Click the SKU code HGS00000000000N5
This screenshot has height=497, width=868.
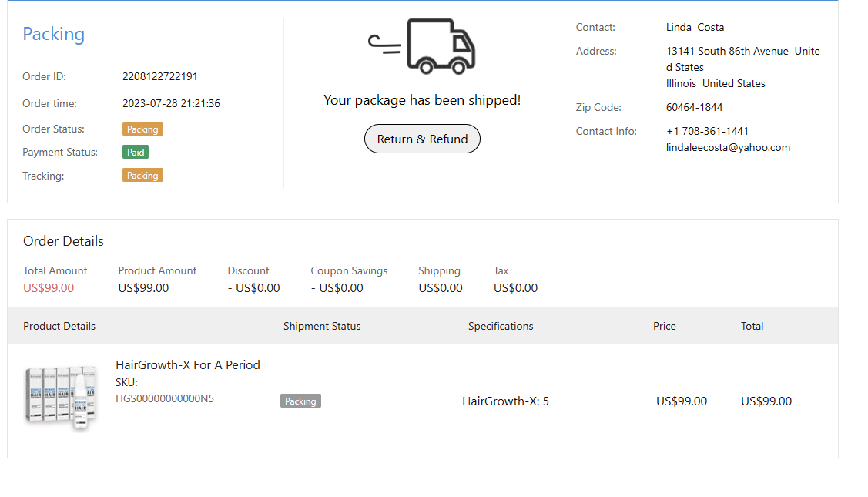(165, 398)
